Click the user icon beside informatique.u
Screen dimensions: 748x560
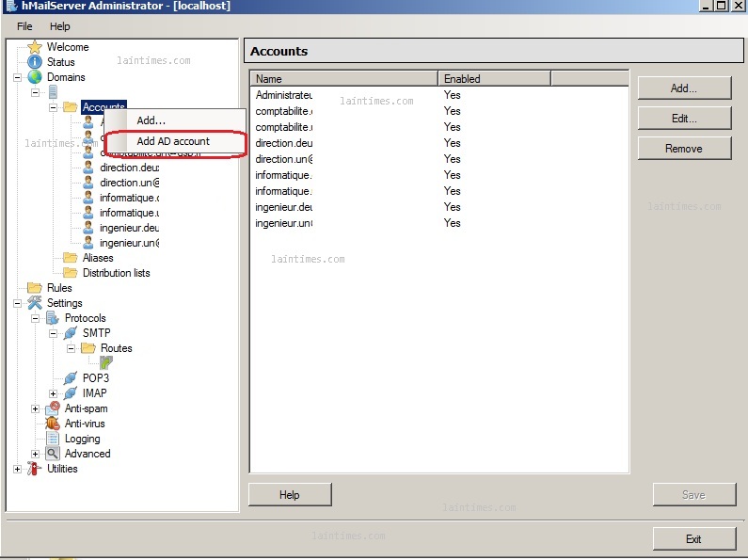88,213
